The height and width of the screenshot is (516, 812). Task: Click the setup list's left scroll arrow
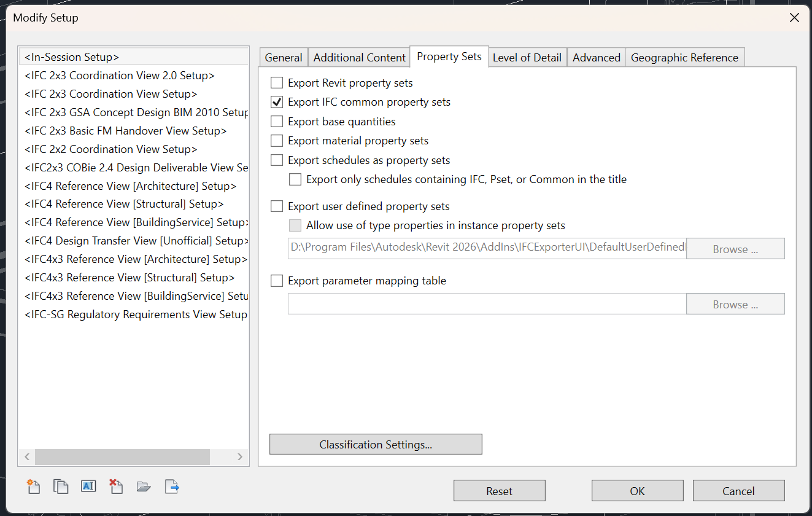point(27,457)
